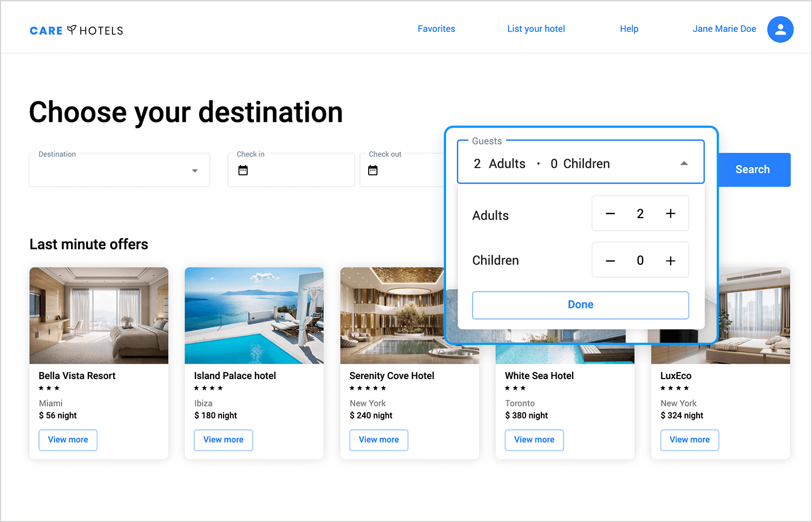The width and height of the screenshot is (812, 522).
Task: View more for Serenity Cove Hotel
Action: 379,440
